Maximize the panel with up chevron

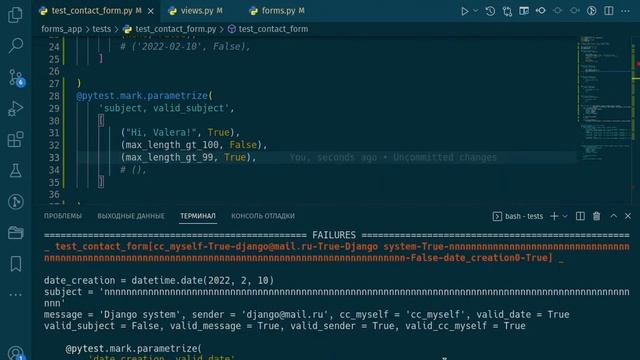click(613, 216)
